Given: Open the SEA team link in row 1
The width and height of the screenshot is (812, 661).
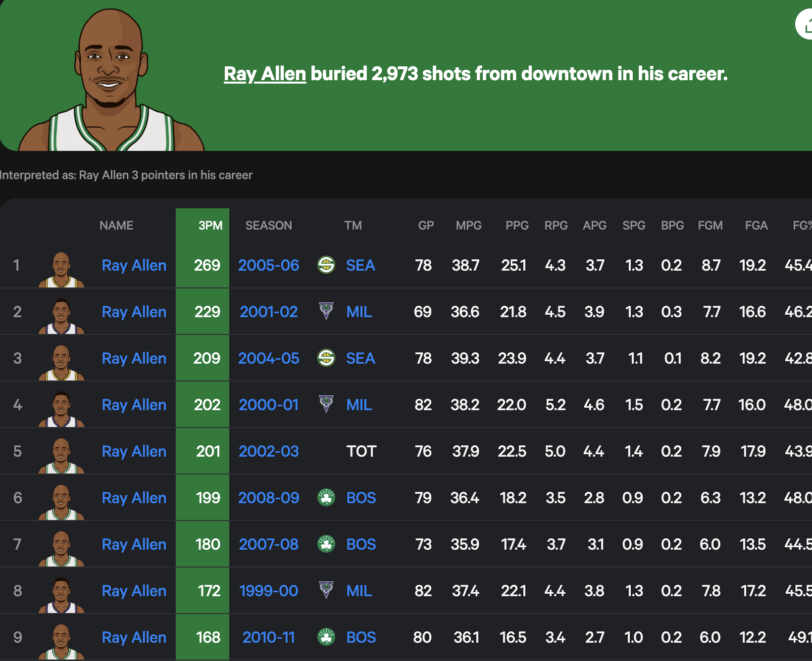Looking at the screenshot, I should pyautogui.click(x=360, y=265).
